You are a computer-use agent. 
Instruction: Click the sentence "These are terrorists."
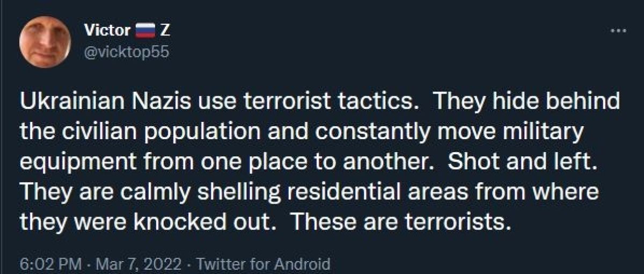(400, 221)
